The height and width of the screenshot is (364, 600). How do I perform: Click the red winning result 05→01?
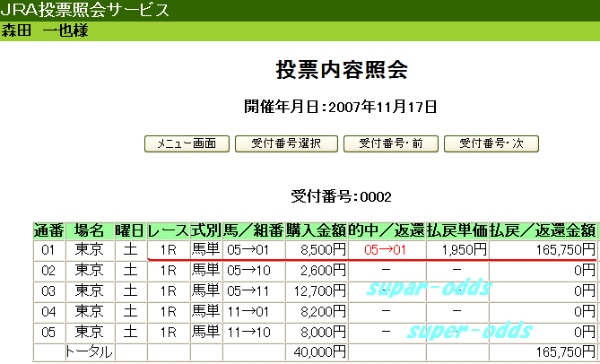[x=386, y=250]
